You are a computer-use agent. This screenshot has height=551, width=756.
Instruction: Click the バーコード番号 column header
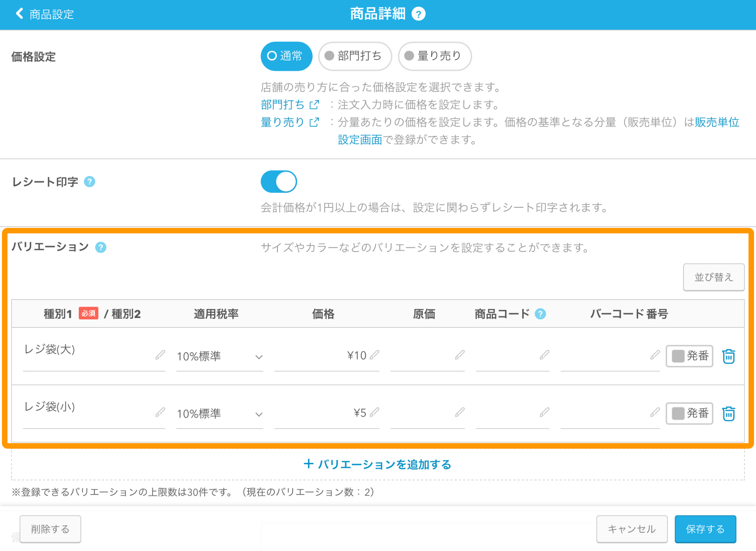629,314
